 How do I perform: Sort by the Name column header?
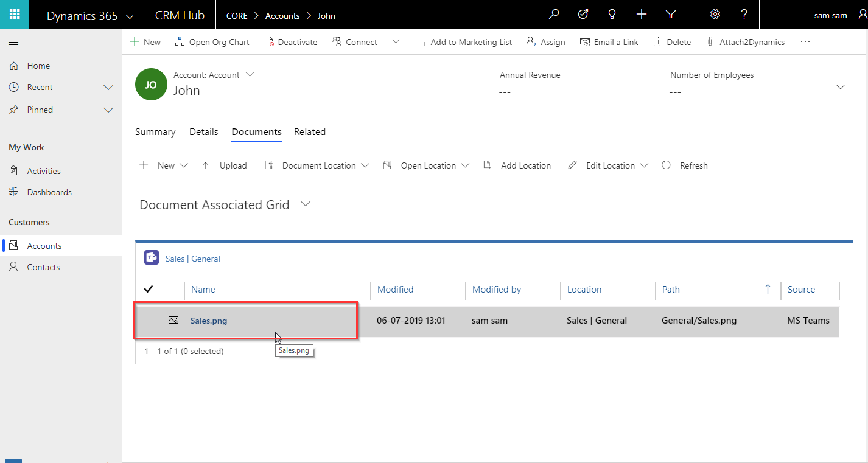[203, 290]
